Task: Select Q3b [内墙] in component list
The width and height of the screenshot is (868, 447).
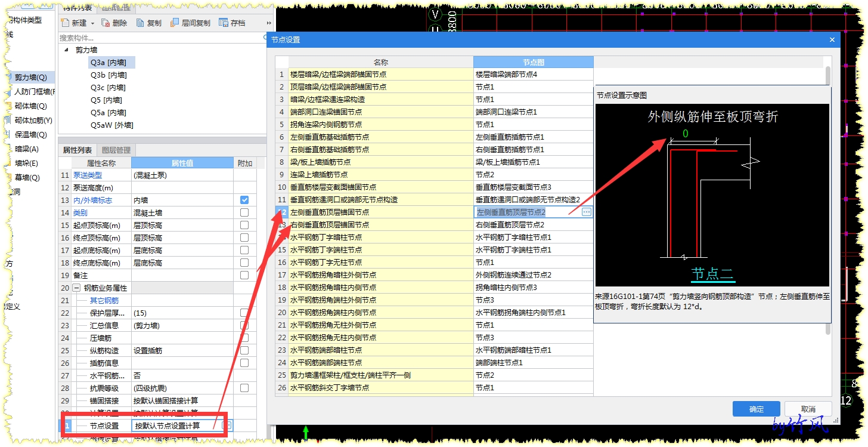Action: click(108, 75)
